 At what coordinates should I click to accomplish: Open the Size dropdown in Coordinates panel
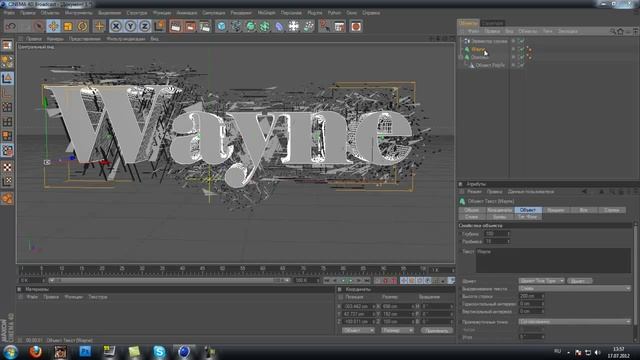tap(397, 330)
